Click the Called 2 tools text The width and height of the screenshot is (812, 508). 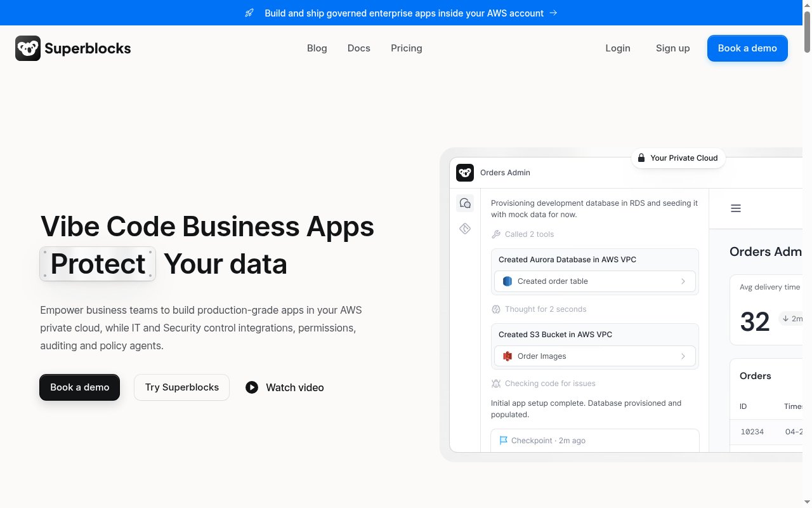529,234
